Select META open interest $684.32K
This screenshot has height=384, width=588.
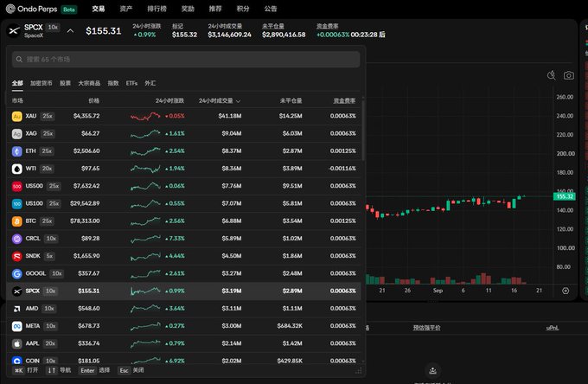[290, 326]
